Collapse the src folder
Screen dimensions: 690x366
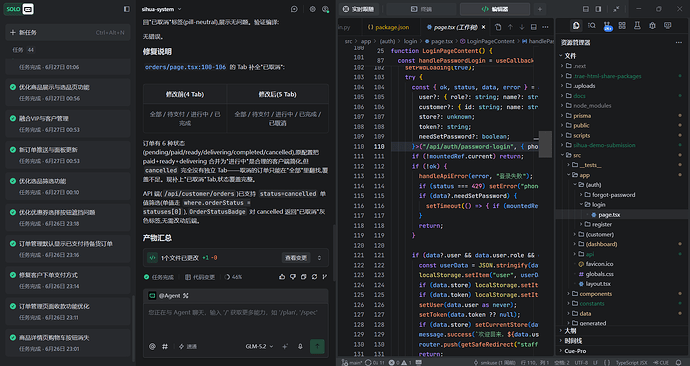[x=562, y=155]
